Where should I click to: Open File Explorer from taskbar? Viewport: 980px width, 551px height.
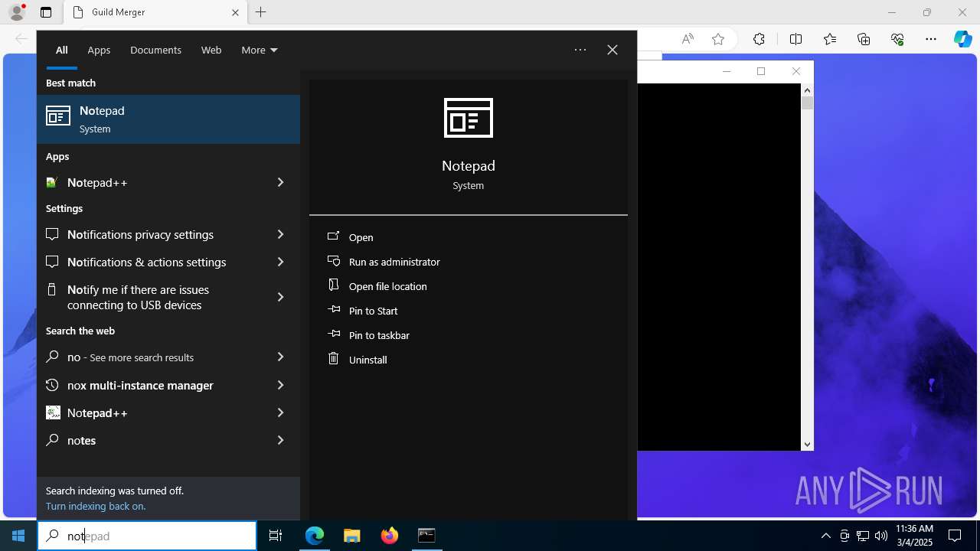pos(351,536)
